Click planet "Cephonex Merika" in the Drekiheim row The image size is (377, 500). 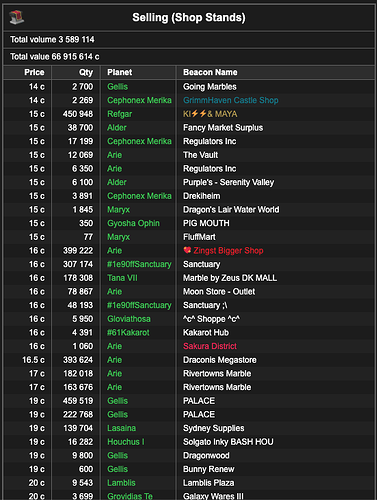pos(139,196)
